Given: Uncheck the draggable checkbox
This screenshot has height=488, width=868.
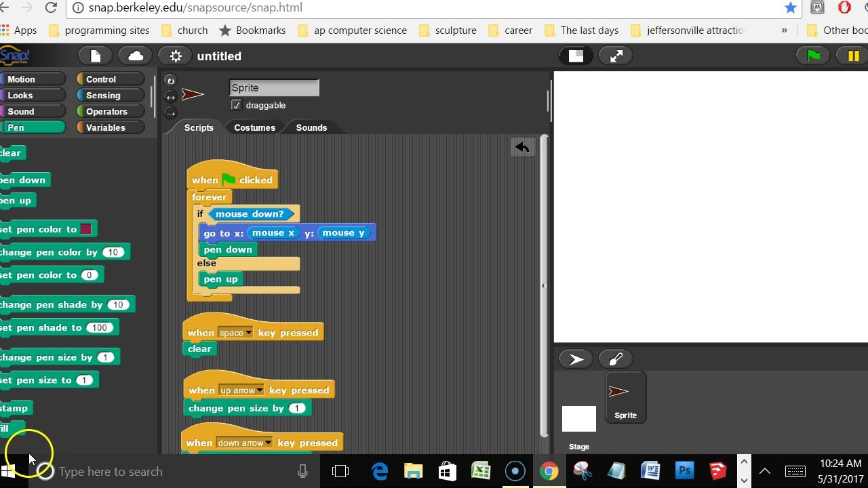Looking at the screenshot, I should click(x=236, y=105).
